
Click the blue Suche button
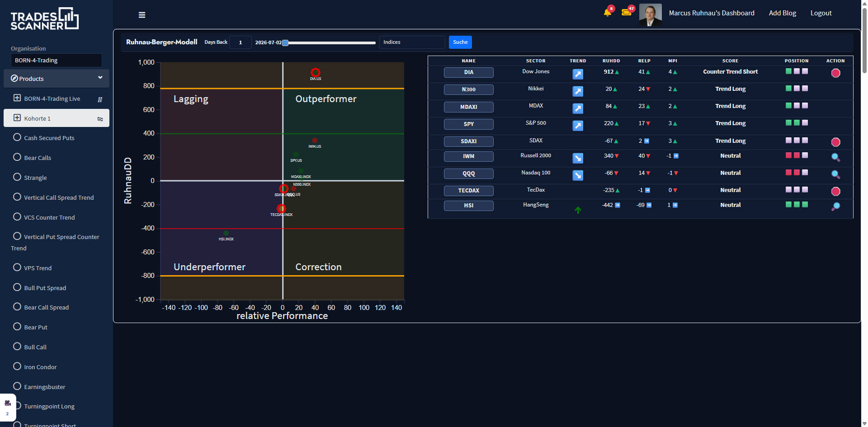[x=460, y=42]
